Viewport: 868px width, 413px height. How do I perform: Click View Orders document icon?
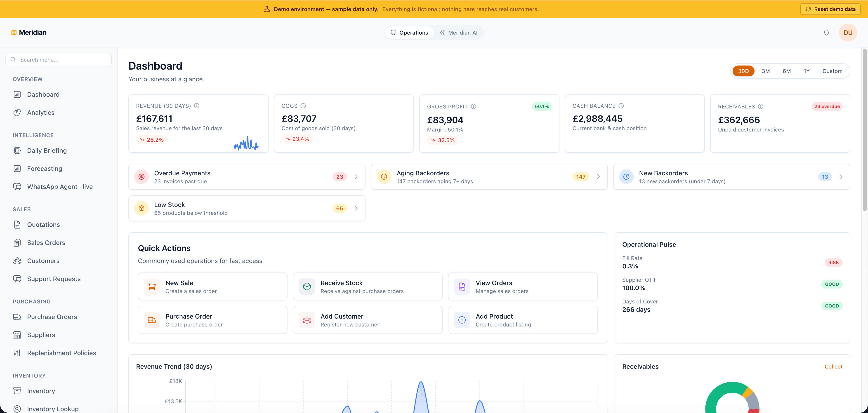coord(462,286)
